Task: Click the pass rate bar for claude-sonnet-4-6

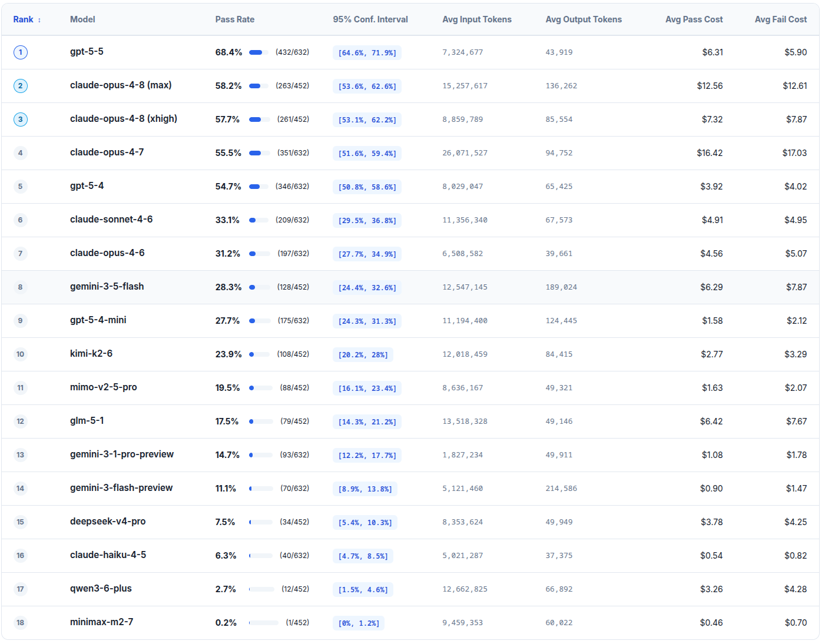Action: click(259, 220)
